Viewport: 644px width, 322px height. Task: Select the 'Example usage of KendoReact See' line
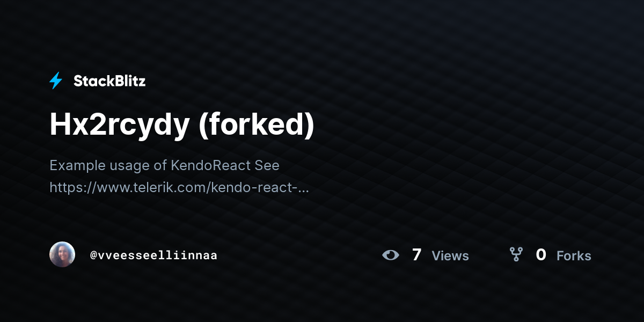click(164, 165)
